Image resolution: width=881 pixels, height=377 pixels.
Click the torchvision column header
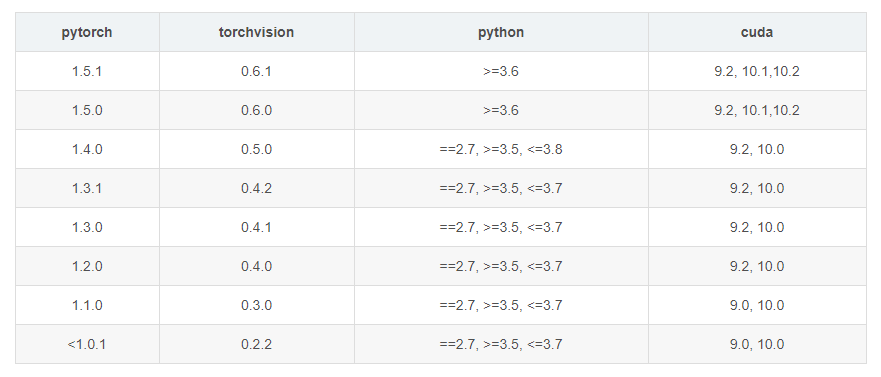tap(257, 32)
